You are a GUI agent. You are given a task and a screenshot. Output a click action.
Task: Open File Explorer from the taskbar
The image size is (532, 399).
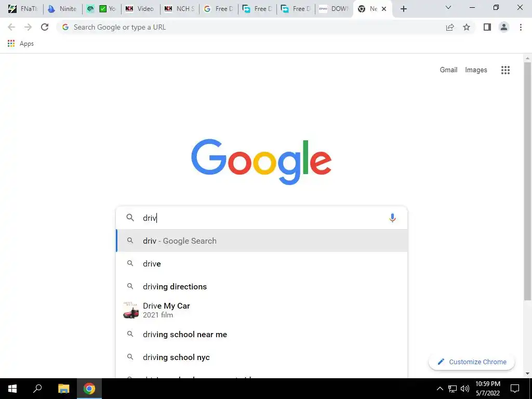pos(63,389)
